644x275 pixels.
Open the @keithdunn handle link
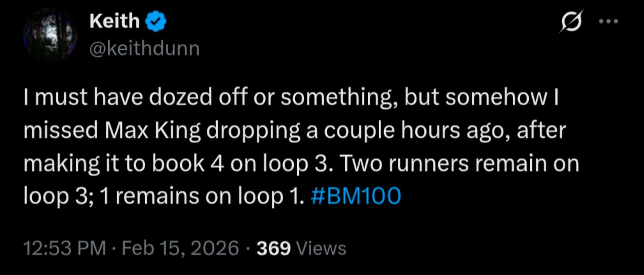click(144, 49)
